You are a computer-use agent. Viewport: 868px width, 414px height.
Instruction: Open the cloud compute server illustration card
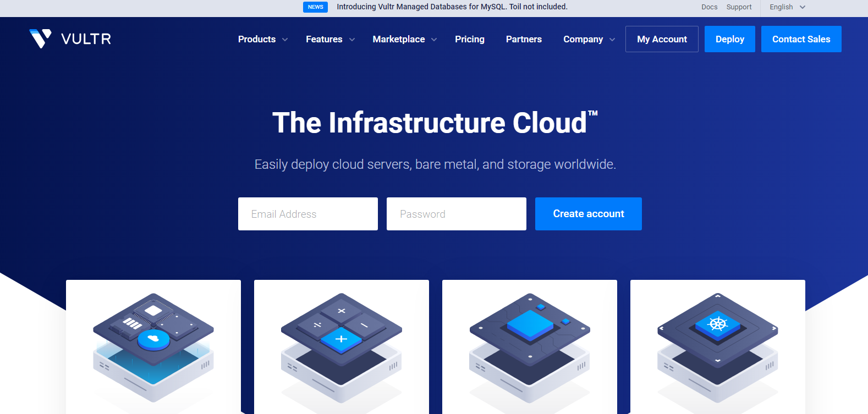pyautogui.click(x=153, y=347)
